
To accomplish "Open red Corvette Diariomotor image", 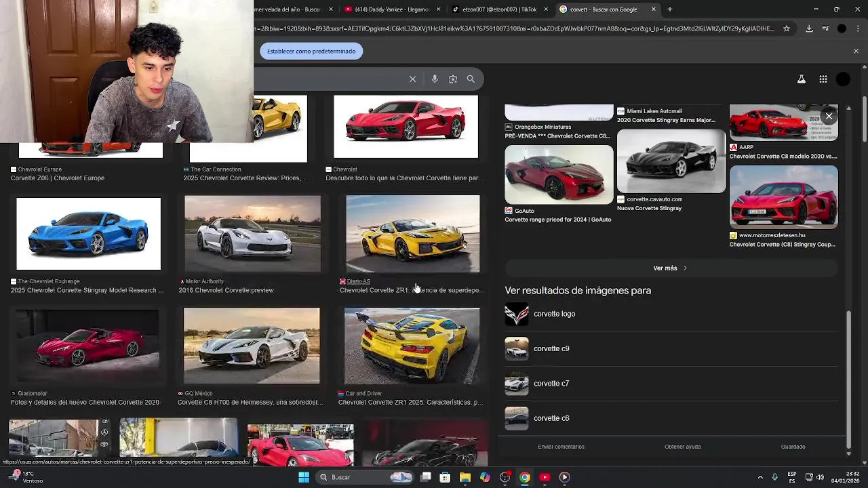I will [87, 346].
